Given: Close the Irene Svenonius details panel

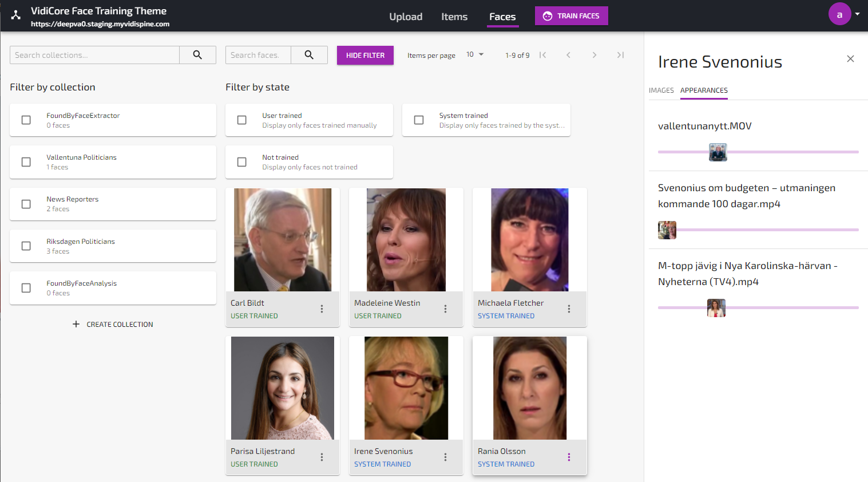Looking at the screenshot, I should click(850, 59).
